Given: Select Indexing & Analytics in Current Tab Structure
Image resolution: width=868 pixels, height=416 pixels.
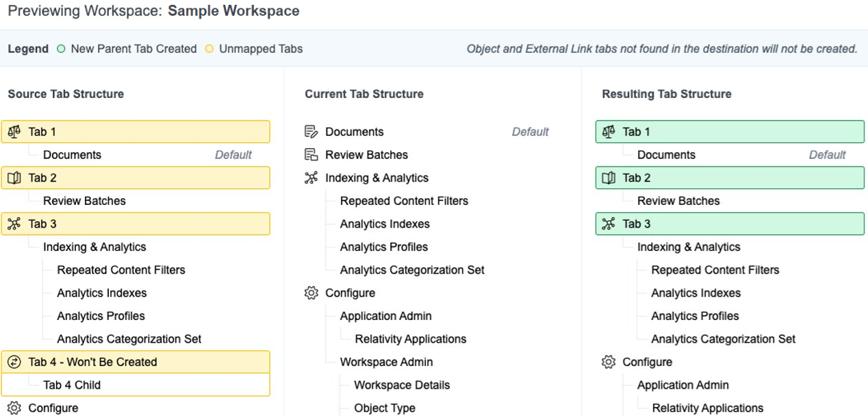Looking at the screenshot, I should coord(377,178).
